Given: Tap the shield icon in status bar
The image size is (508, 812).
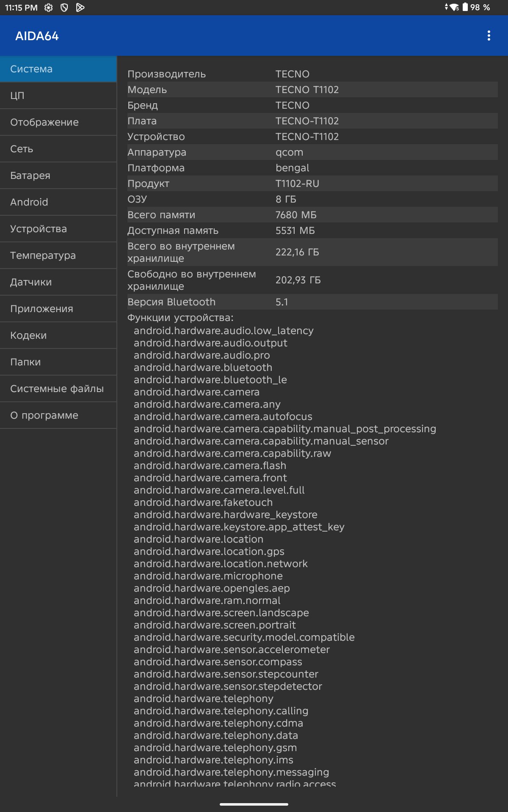Looking at the screenshot, I should click(x=64, y=8).
